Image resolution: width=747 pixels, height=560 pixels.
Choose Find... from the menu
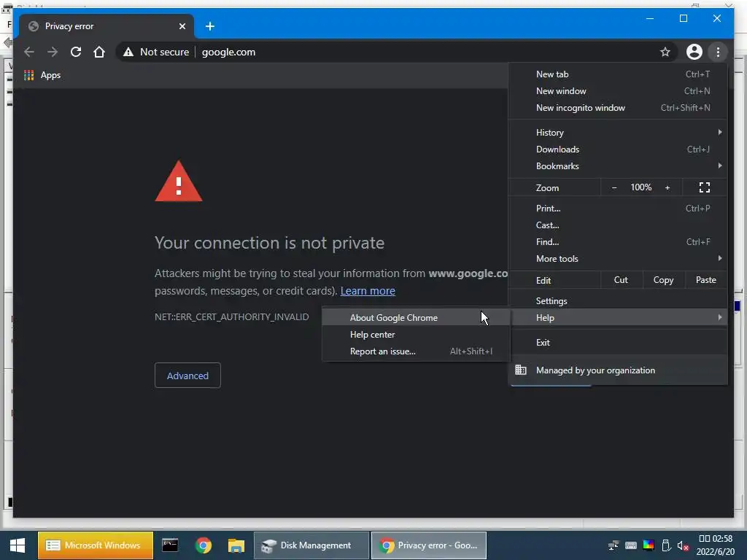tap(618, 242)
